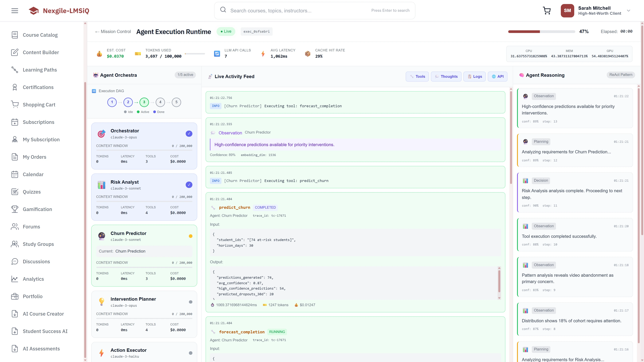Open the Gamification trophy icon
Image resolution: width=644 pixels, height=362 pixels.
click(15, 209)
